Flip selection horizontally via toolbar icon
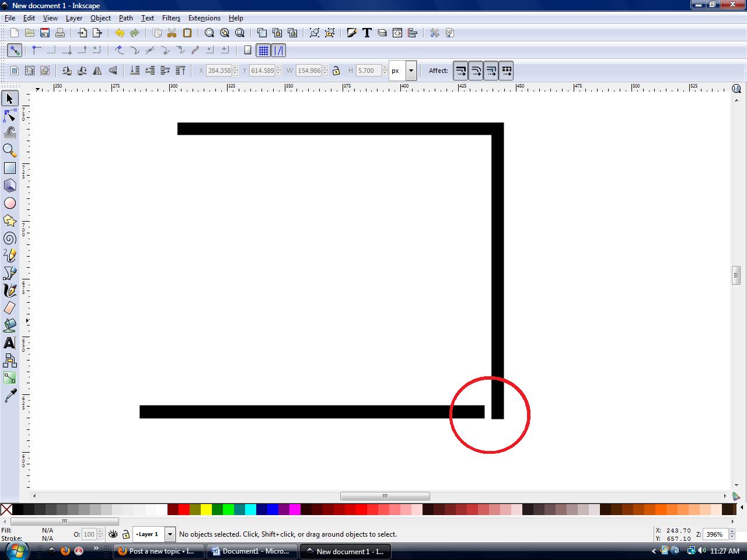Image resolution: width=747 pixels, height=560 pixels. pos(97,70)
